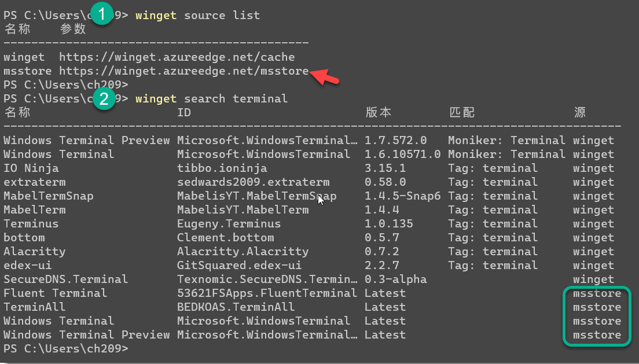
Task: Select the "MabelTermSnap" package name
Action: pos(49,196)
